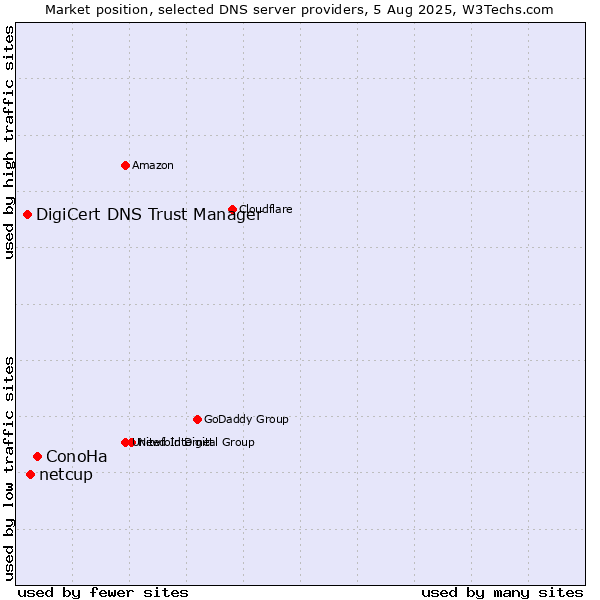Click the "used by many sites" axis label
Viewport: 600px width, 600px height.
(x=502, y=593)
